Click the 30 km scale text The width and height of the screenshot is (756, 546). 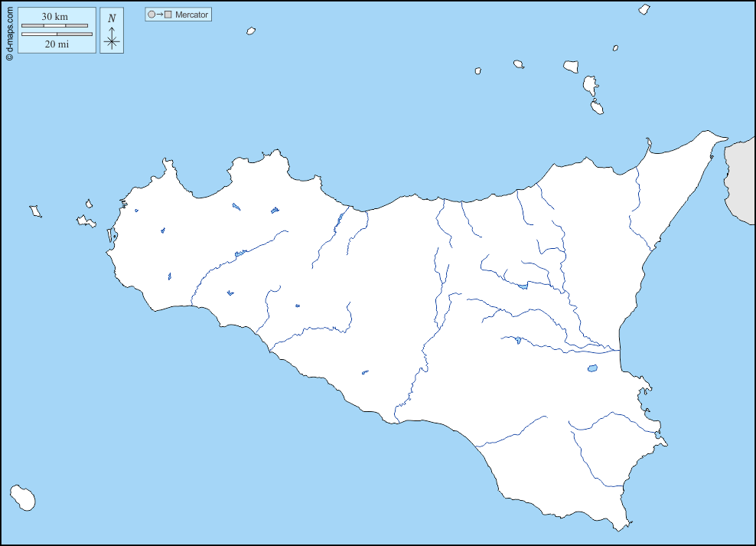point(55,17)
